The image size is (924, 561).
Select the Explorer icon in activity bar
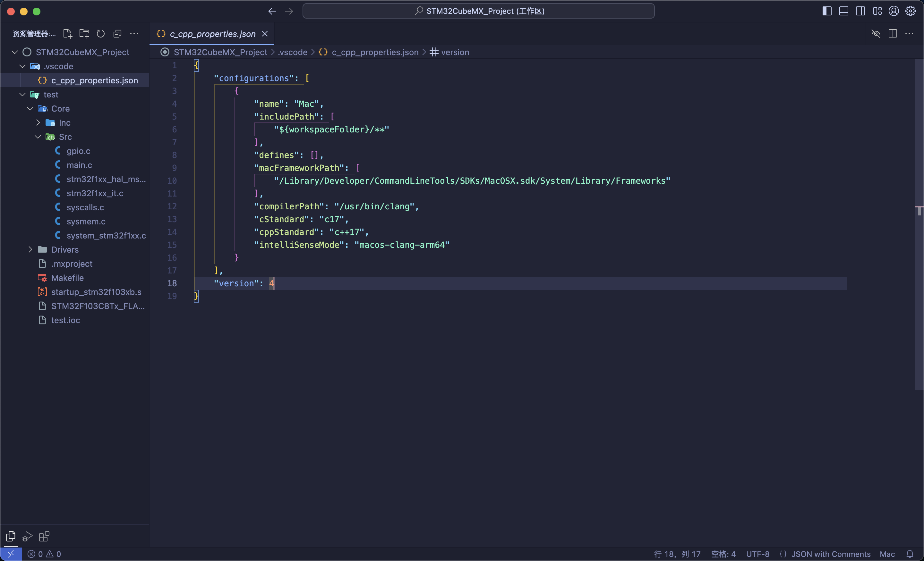10,536
